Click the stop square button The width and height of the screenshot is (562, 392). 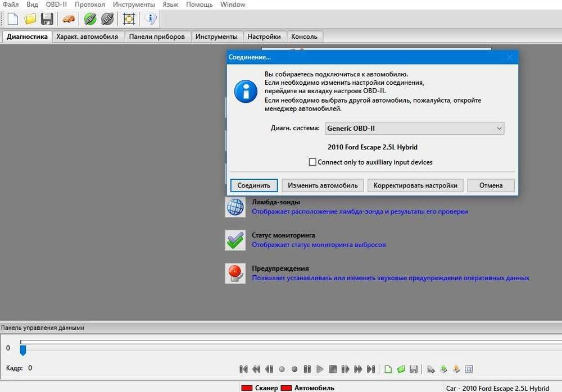[333, 369]
